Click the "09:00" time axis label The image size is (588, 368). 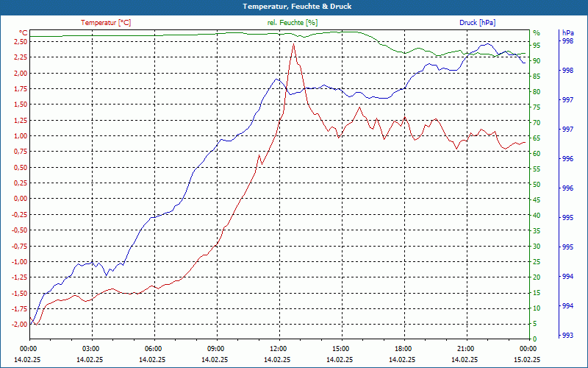point(216,348)
